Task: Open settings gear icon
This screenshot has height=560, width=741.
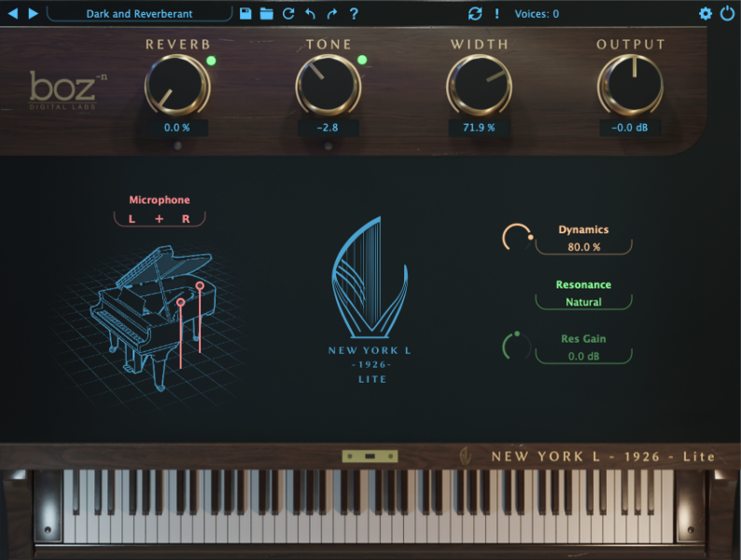Action: point(706,13)
